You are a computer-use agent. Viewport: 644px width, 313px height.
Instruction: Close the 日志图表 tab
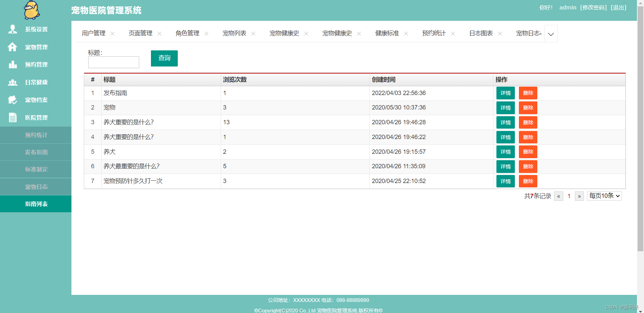pyautogui.click(x=500, y=34)
